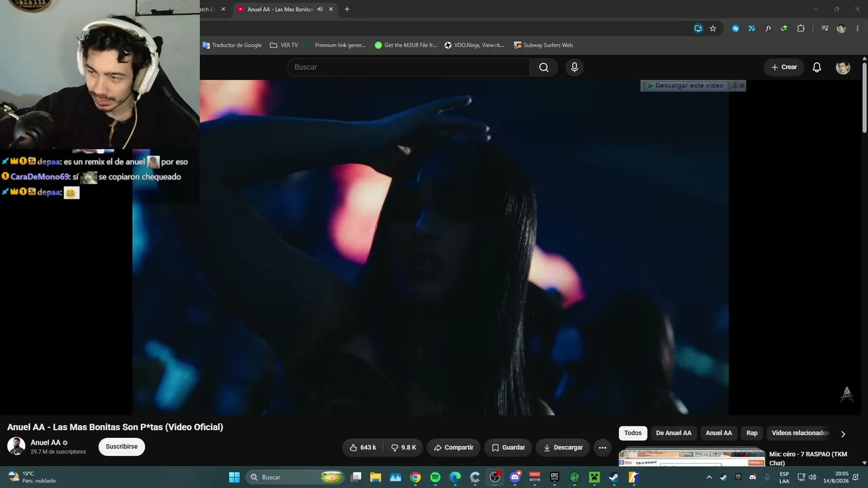Bookmark this page with the star icon
Image resolution: width=868 pixels, height=488 pixels.
713,28
